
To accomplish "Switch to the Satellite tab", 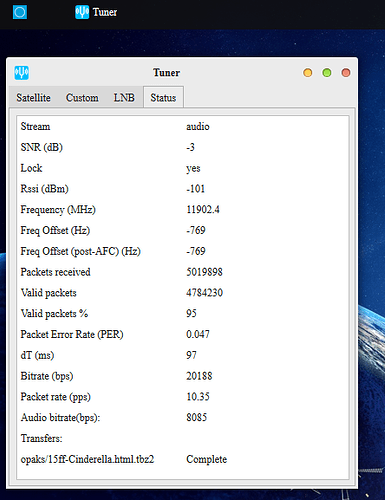I will tap(33, 98).
